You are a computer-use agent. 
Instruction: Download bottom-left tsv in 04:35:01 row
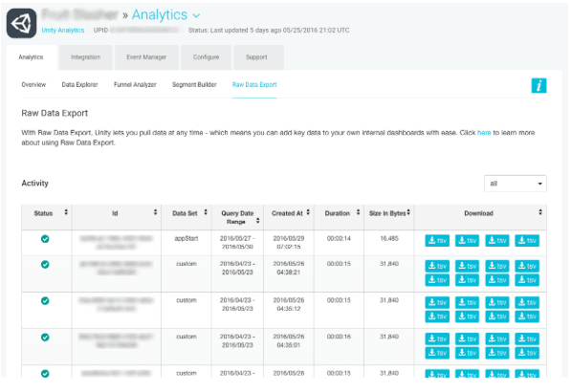(437, 353)
